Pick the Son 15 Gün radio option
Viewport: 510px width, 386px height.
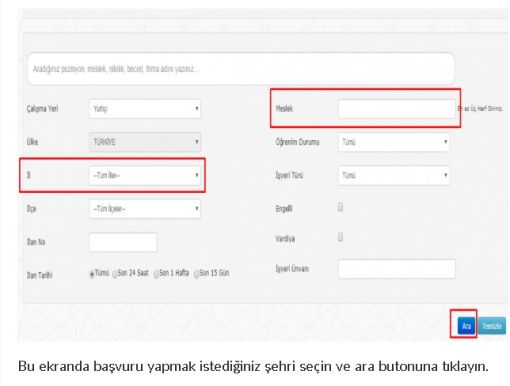coord(196,274)
